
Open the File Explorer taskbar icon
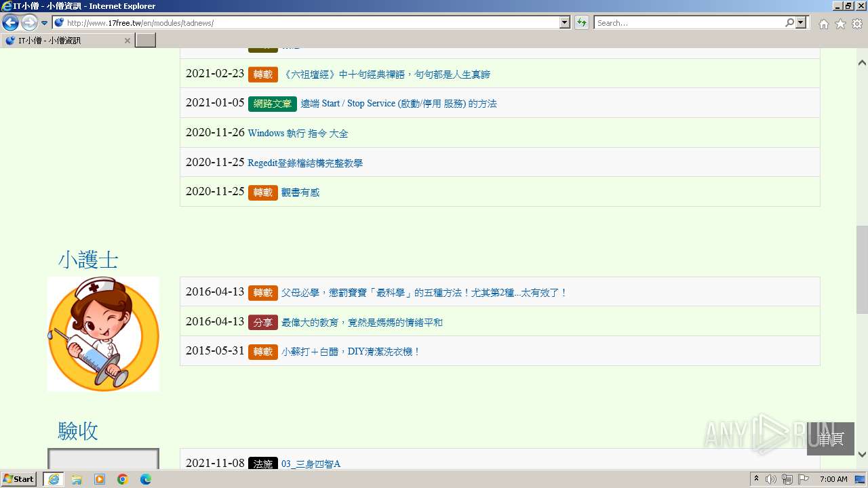click(x=77, y=479)
